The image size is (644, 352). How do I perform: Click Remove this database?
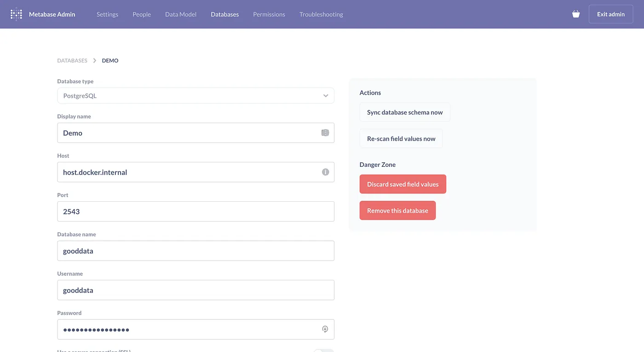[x=397, y=210]
